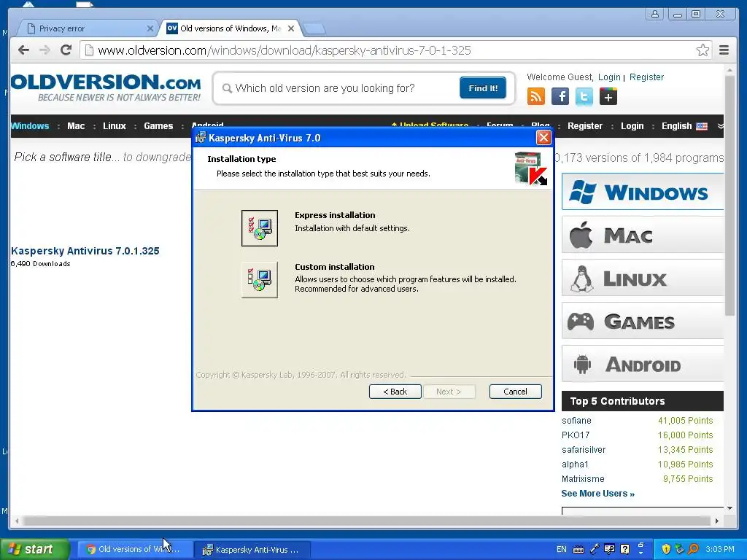
Task: Open the Mac nav menu item
Action: tap(76, 126)
